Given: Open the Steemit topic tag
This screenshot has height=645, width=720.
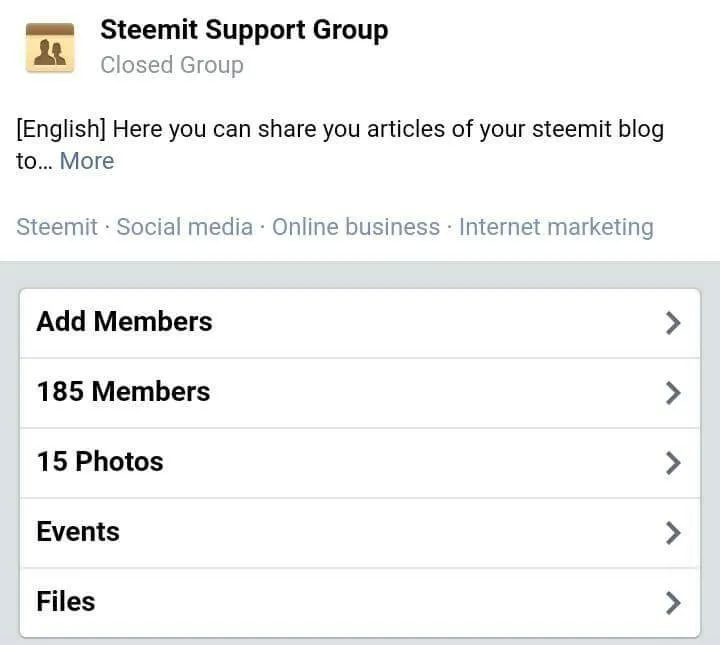Looking at the screenshot, I should 57,227.
